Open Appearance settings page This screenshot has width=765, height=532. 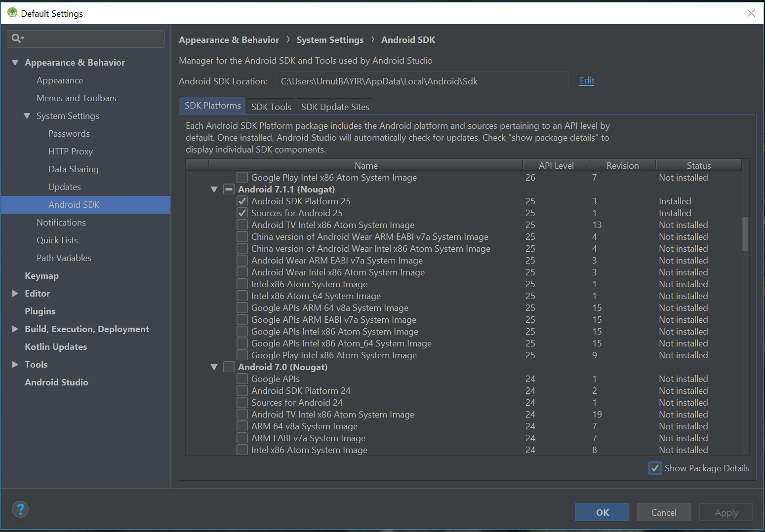(x=60, y=80)
